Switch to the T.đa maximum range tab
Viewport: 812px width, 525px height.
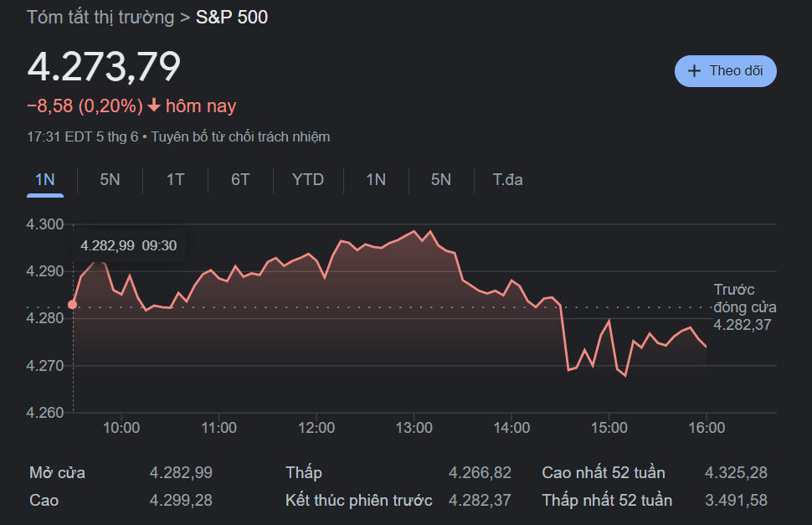[508, 179]
